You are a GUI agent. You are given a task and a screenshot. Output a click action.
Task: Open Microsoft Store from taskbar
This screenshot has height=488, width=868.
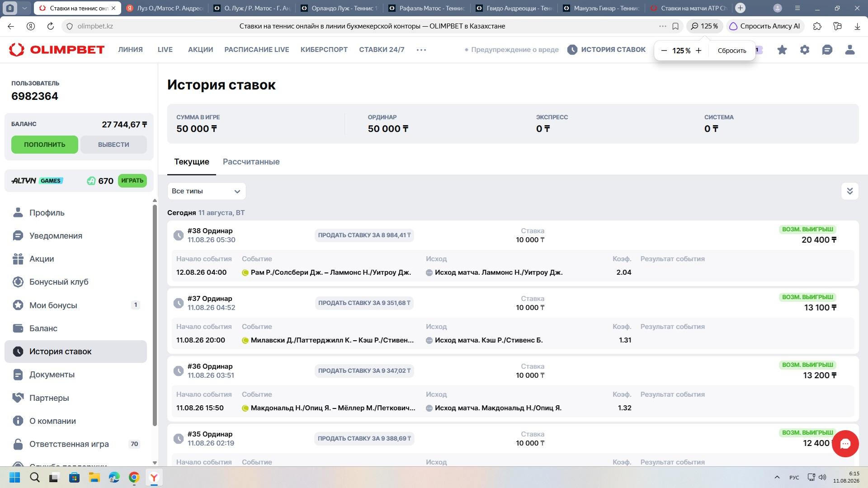pyautogui.click(x=74, y=478)
